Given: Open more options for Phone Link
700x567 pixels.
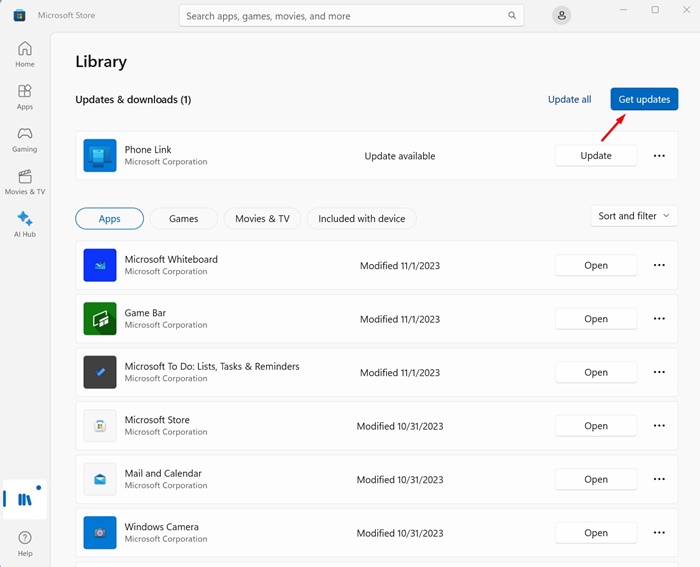Looking at the screenshot, I should coord(659,156).
